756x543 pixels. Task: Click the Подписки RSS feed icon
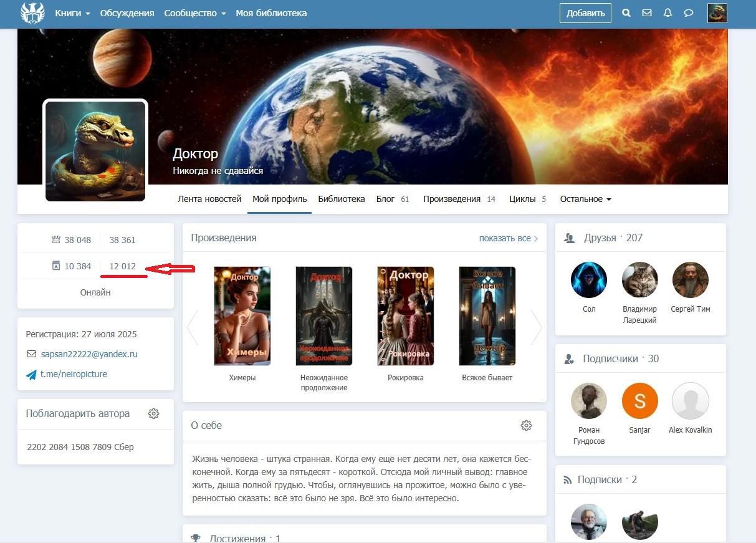click(568, 480)
